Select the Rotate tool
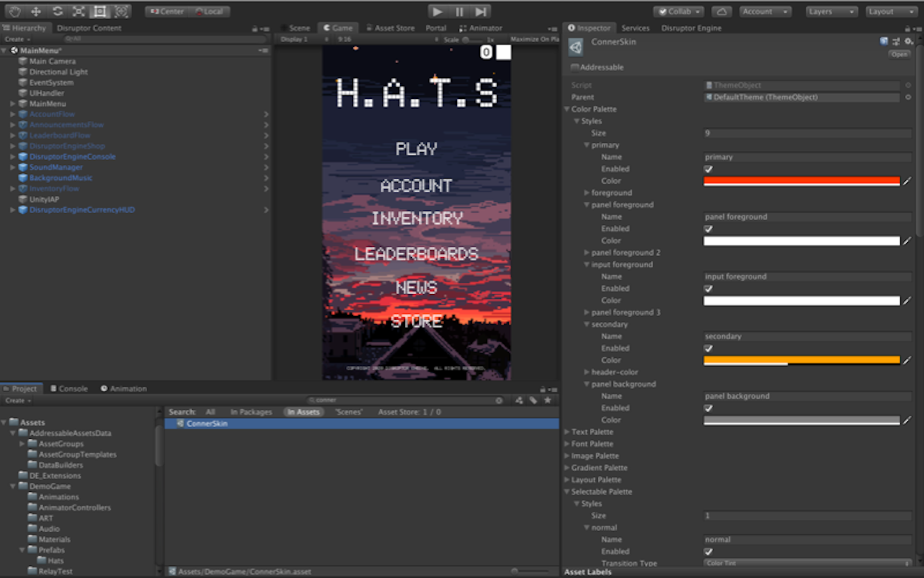This screenshot has height=578, width=924. (x=57, y=11)
